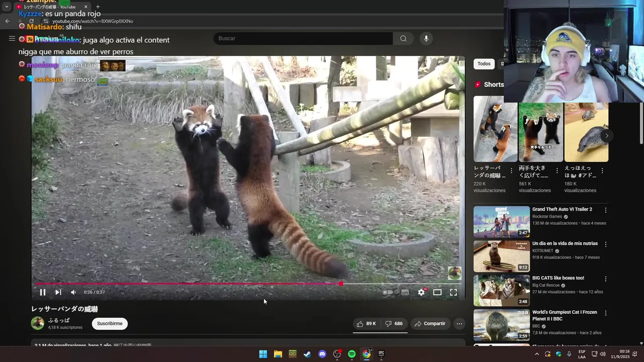
Task: Click the YouTube search microphone icon
Action: (426, 39)
